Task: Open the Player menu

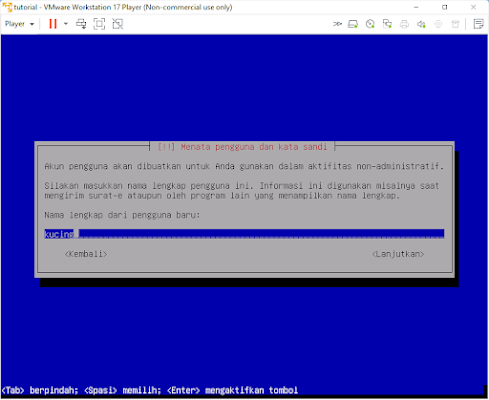Action: pyautogui.click(x=19, y=24)
